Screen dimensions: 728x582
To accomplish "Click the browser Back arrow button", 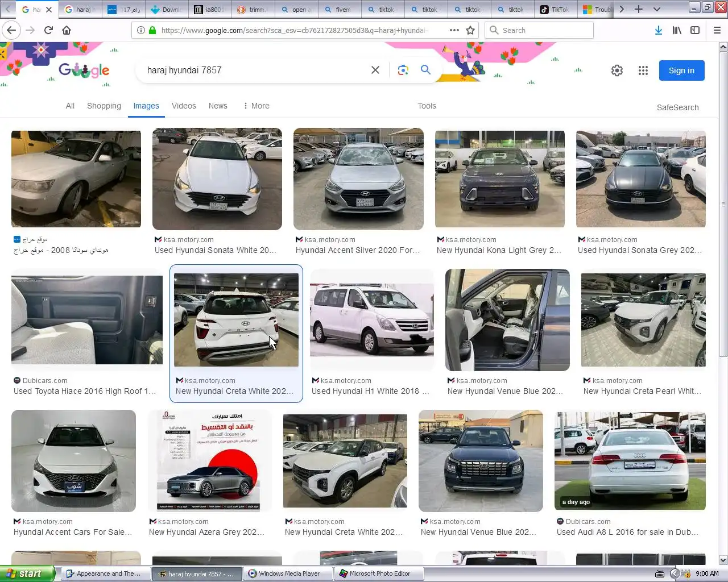I will click(x=12, y=30).
